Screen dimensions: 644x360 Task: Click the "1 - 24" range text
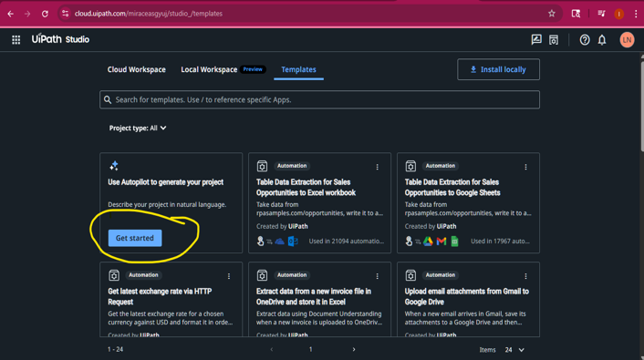(x=116, y=349)
